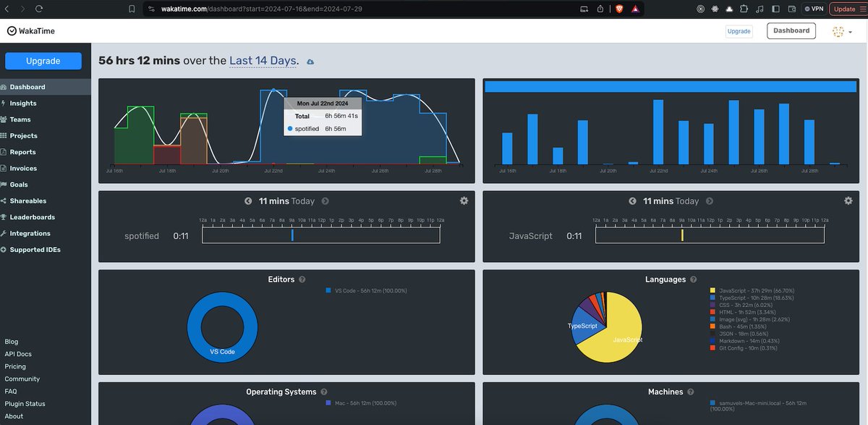Click the music note media icon

click(x=759, y=9)
